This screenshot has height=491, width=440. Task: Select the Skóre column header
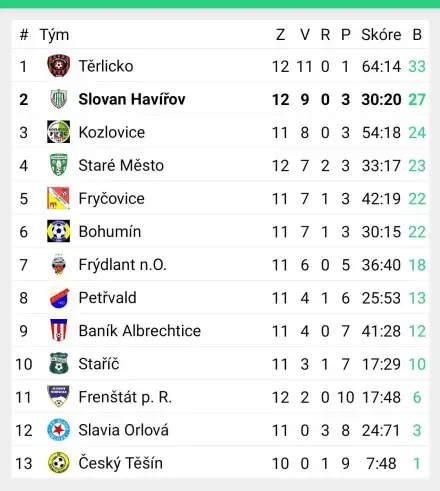point(381,35)
